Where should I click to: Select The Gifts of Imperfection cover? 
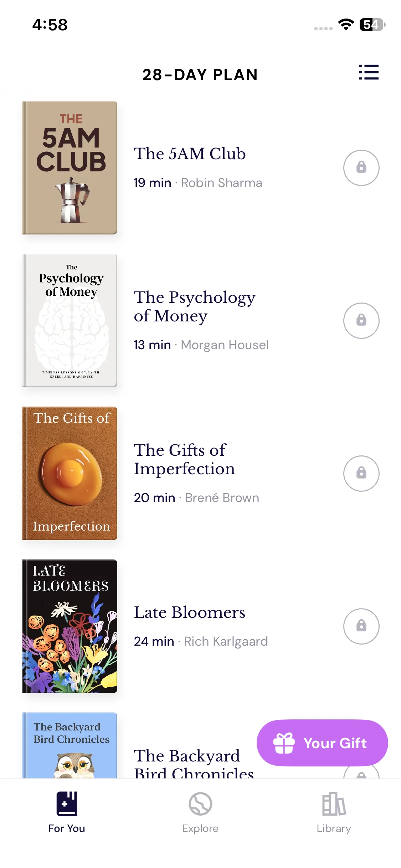coord(70,473)
